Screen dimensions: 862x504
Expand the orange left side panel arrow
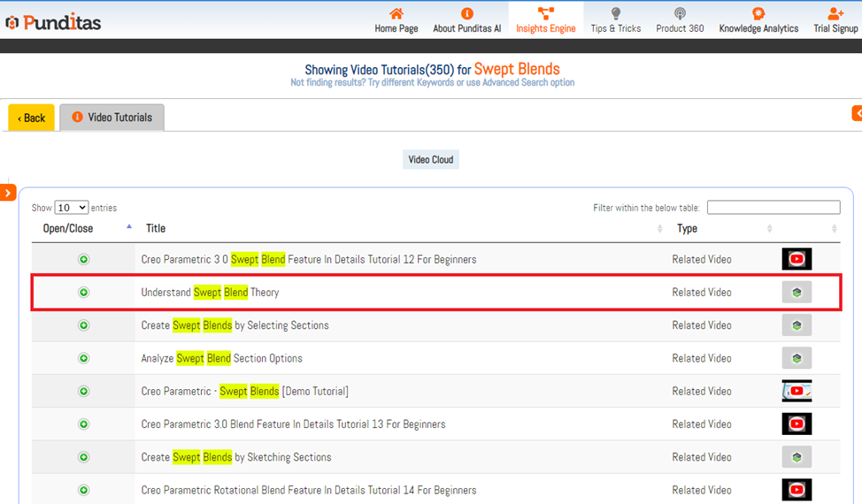[x=8, y=192]
